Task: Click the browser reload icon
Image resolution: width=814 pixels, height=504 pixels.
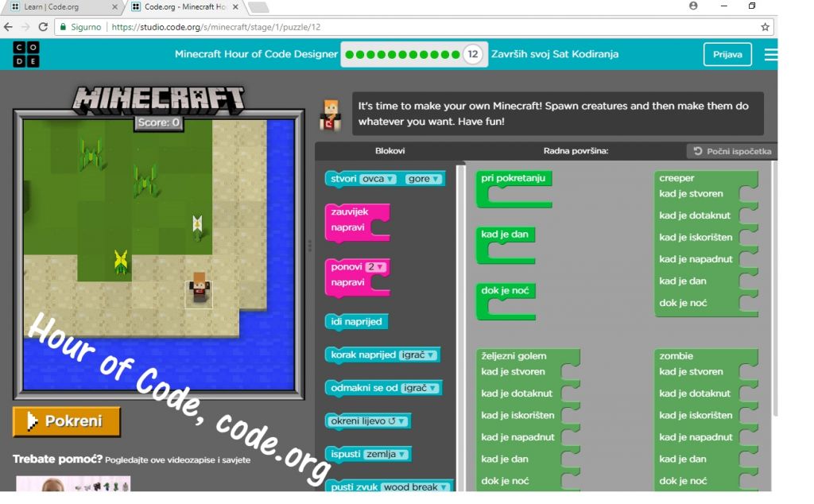Action: [43, 26]
